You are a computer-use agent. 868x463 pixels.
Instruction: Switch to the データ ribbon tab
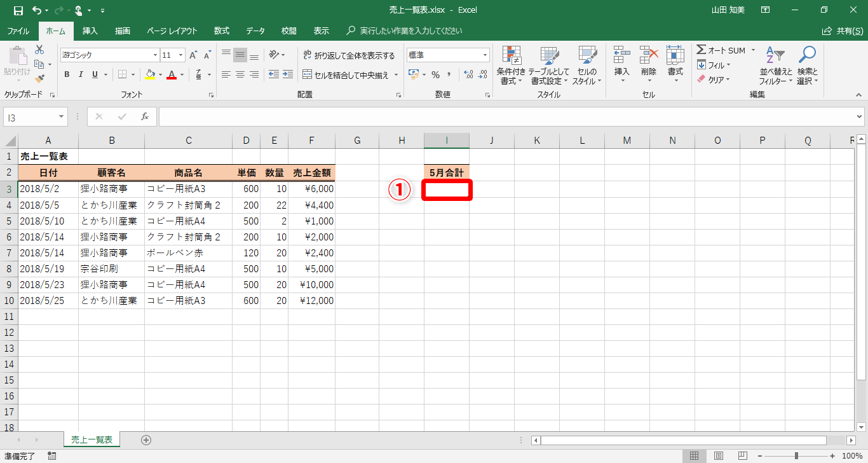pyautogui.click(x=255, y=31)
